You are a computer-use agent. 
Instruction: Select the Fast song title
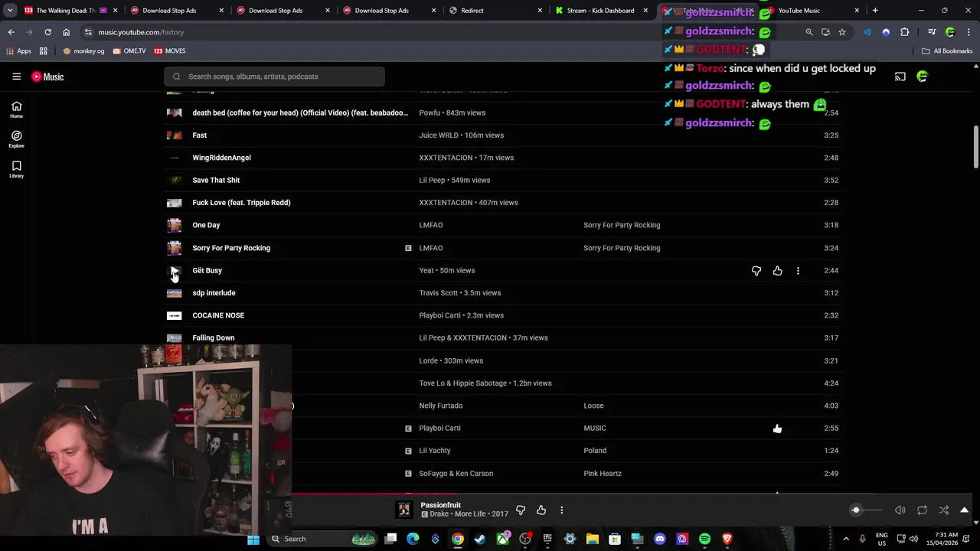pos(200,135)
